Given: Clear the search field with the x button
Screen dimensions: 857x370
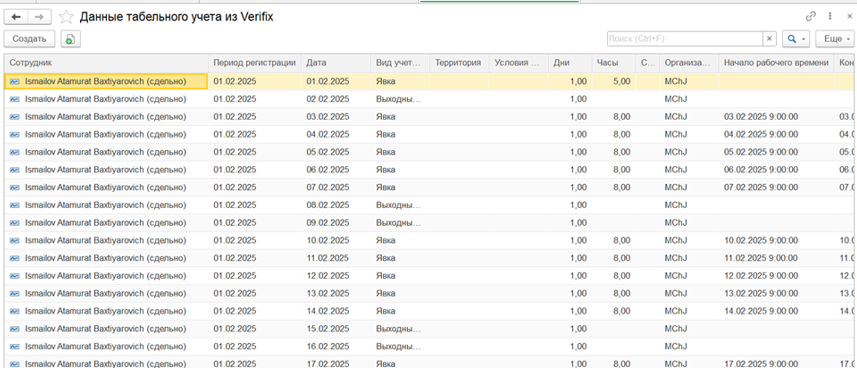Looking at the screenshot, I should (770, 39).
